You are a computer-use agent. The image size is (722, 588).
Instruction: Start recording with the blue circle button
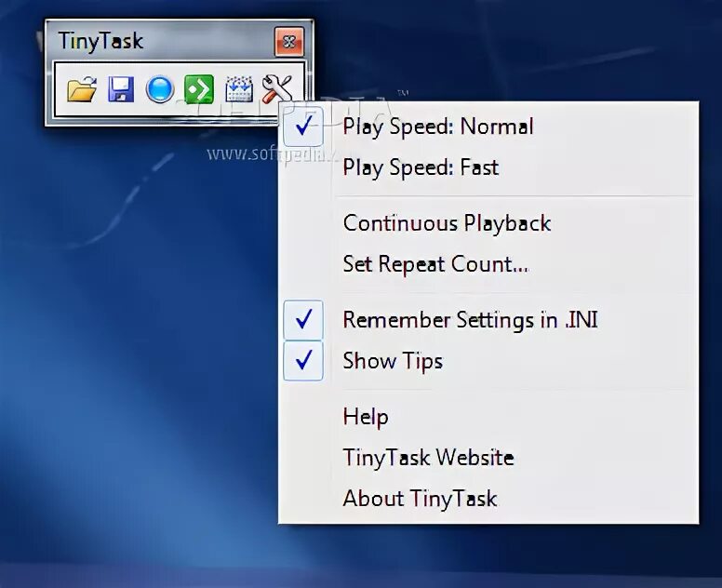[x=160, y=89]
